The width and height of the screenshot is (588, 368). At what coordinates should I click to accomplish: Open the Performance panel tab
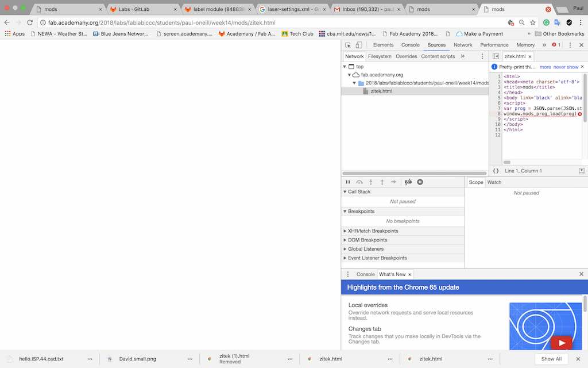coord(494,45)
